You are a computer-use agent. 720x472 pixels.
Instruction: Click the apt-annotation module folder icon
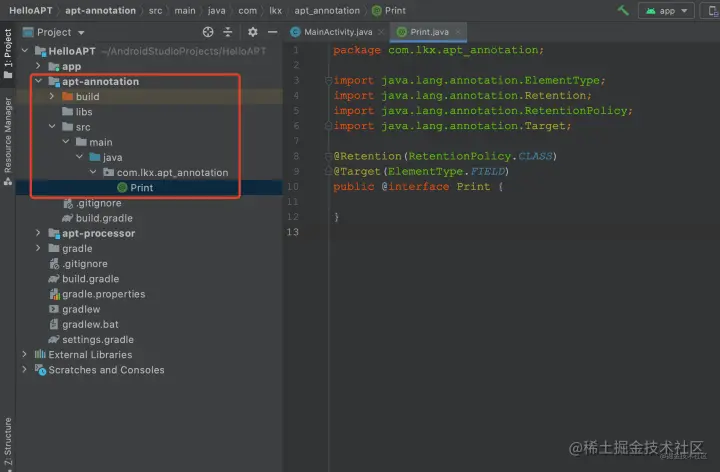(54, 82)
